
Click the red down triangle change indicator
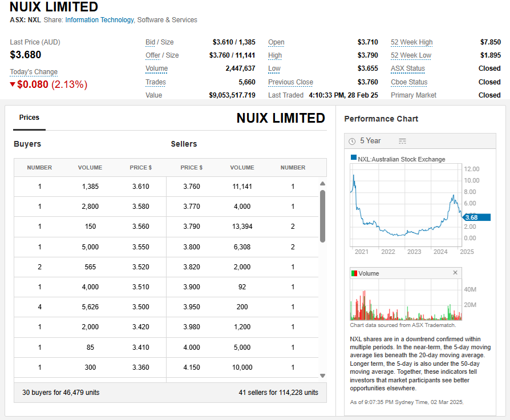(13, 84)
